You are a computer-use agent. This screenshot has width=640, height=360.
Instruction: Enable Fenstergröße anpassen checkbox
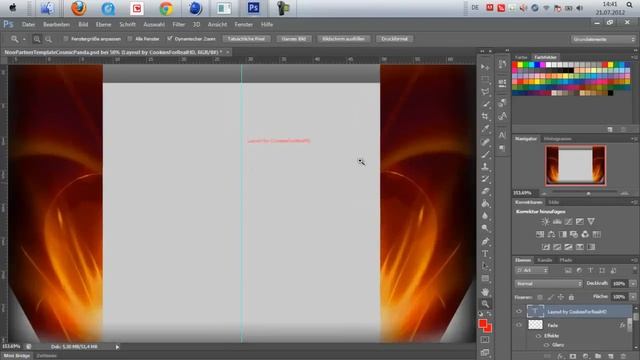click(x=66, y=39)
